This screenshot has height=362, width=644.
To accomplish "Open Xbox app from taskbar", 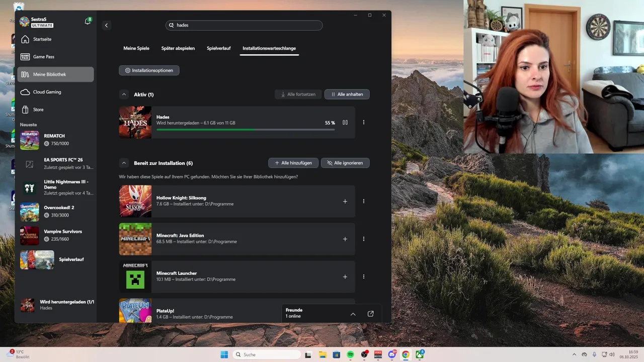I will 420,354.
